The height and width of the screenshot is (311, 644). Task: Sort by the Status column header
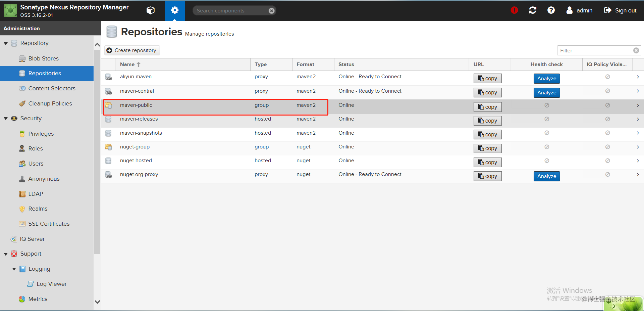[x=401, y=64]
